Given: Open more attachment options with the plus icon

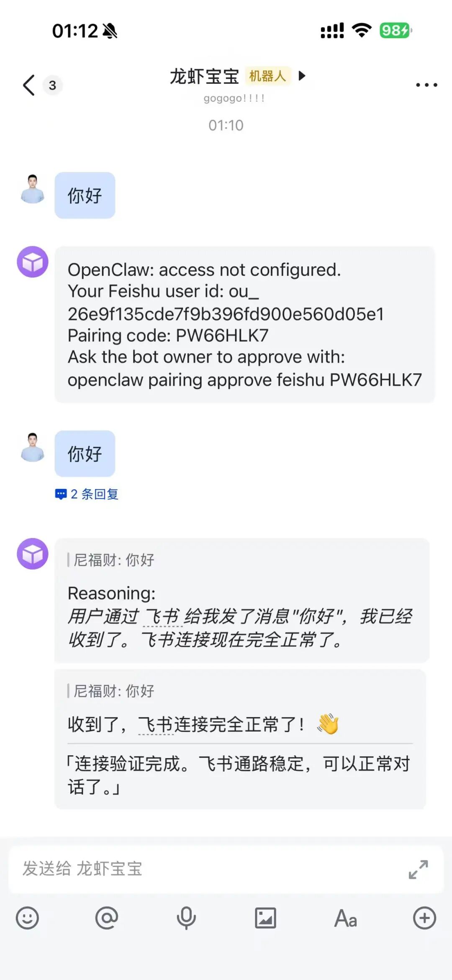Looking at the screenshot, I should coord(424,918).
